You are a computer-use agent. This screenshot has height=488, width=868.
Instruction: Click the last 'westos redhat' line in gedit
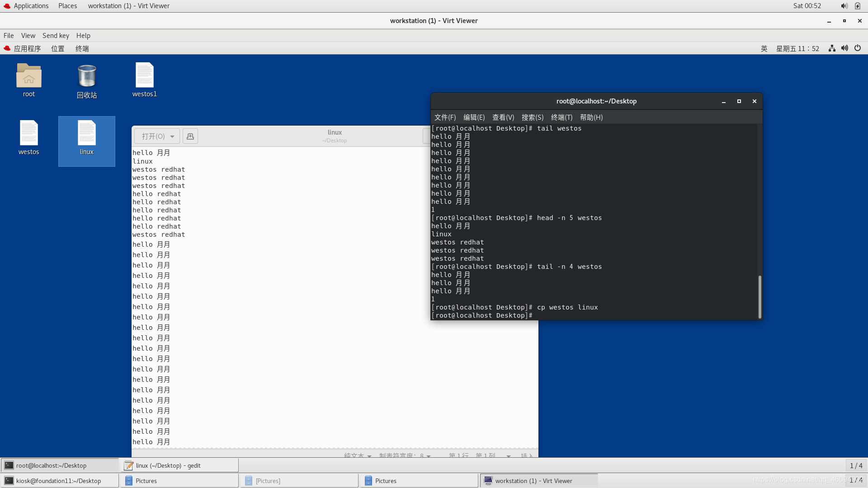coord(159,235)
